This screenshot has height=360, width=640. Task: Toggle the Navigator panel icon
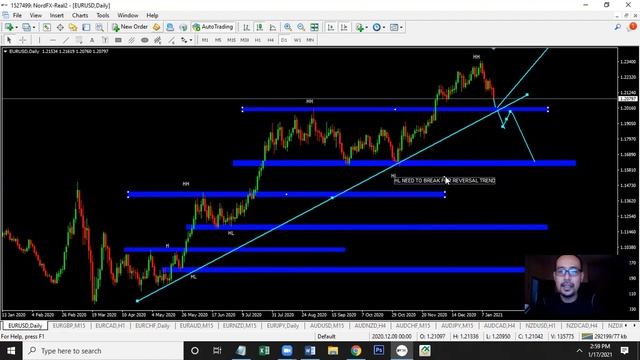point(73,27)
